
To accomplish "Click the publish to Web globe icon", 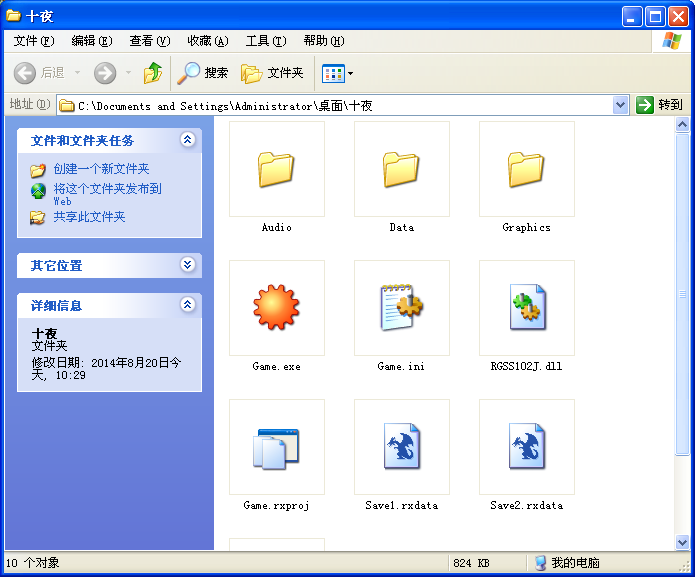I will 38,191.
